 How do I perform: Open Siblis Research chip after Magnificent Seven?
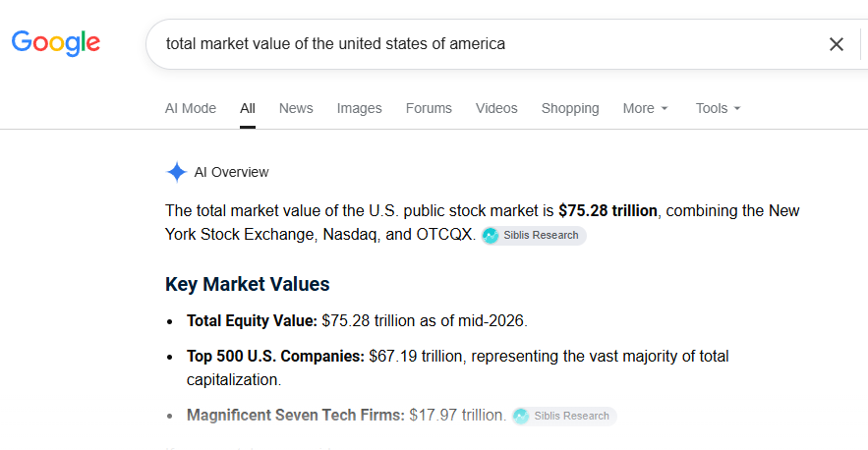pyautogui.click(x=564, y=417)
